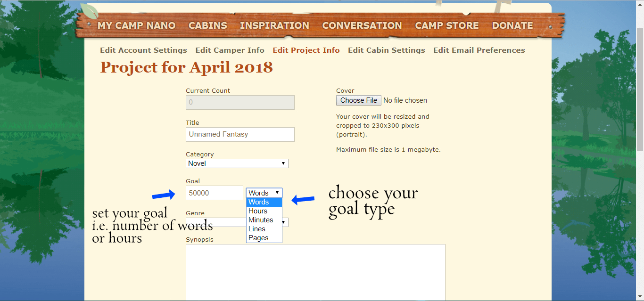Click the page vertical scrollbar

click(x=640, y=89)
